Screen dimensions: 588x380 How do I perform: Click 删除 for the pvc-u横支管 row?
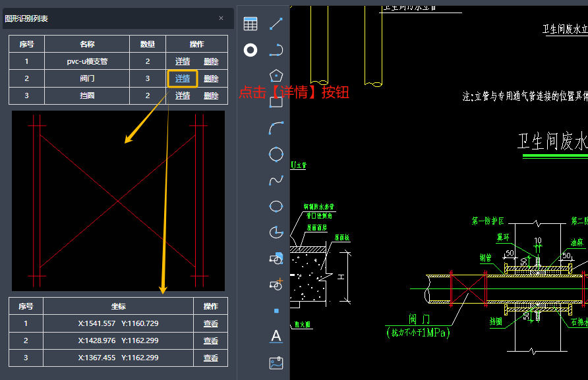click(211, 61)
